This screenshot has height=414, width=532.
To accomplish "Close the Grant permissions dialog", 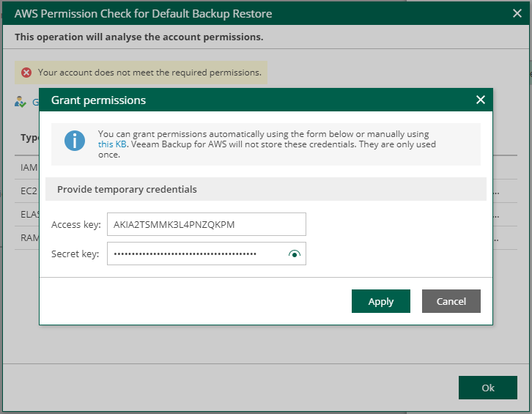I will click(x=480, y=100).
